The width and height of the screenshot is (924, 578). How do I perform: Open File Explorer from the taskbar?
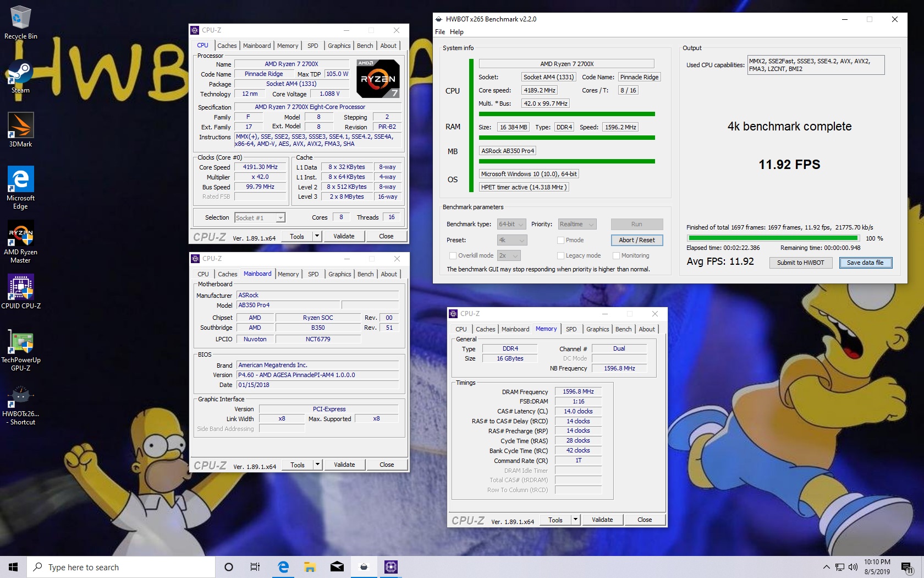310,567
